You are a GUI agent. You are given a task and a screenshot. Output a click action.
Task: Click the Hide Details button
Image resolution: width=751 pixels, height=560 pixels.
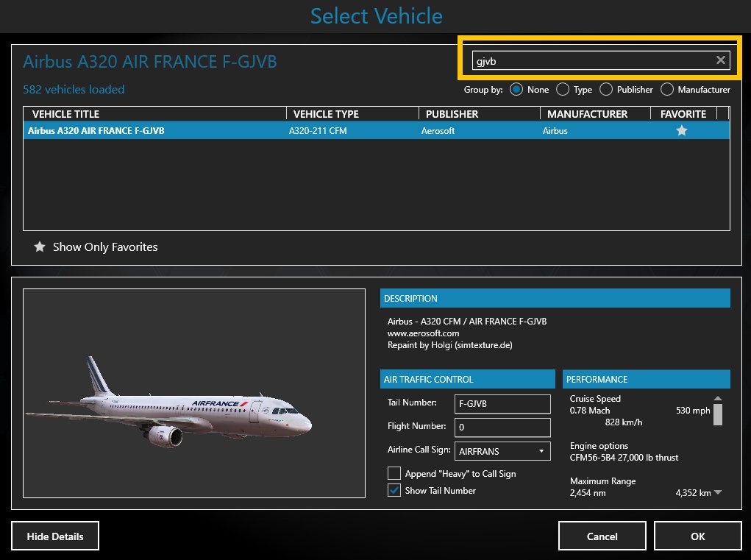point(55,536)
